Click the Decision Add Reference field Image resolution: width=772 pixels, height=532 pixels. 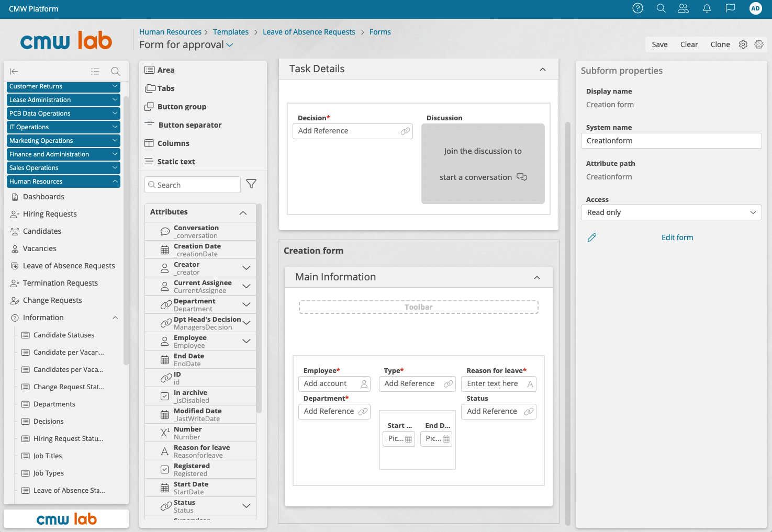353,131
